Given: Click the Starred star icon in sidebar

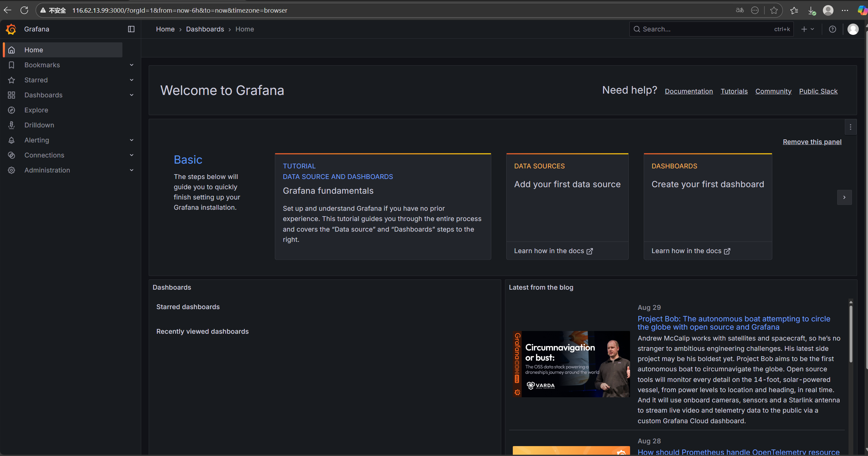Looking at the screenshot, I should click(x=12, y=80).
